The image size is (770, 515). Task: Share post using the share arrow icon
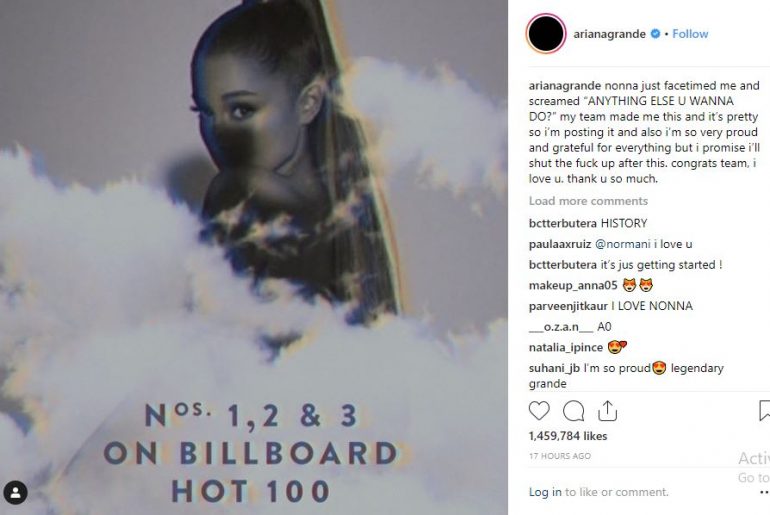[x=607, y=411]
